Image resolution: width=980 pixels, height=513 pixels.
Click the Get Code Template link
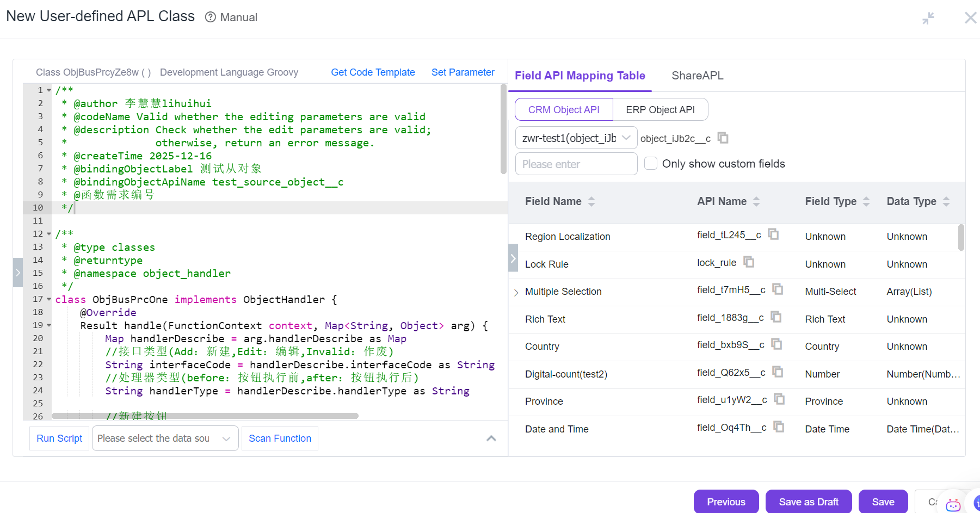coord(373,72)
